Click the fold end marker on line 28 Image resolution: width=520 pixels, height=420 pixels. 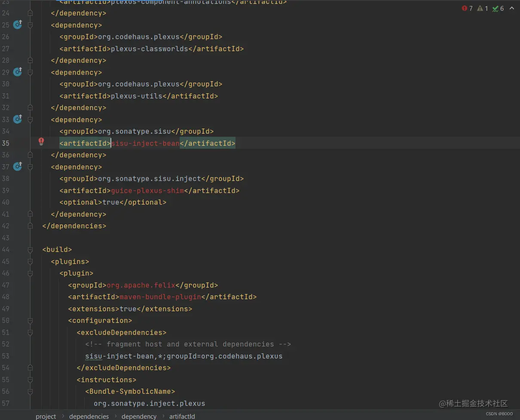(x=30, y=60)
